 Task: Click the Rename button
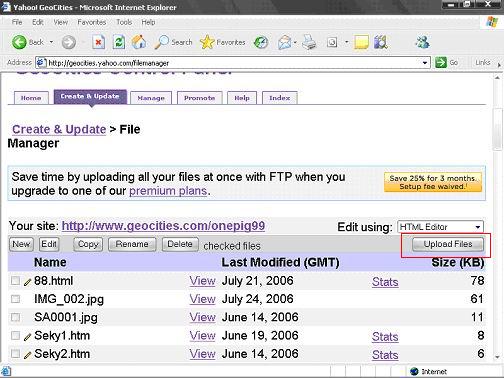tap(132, 244)
